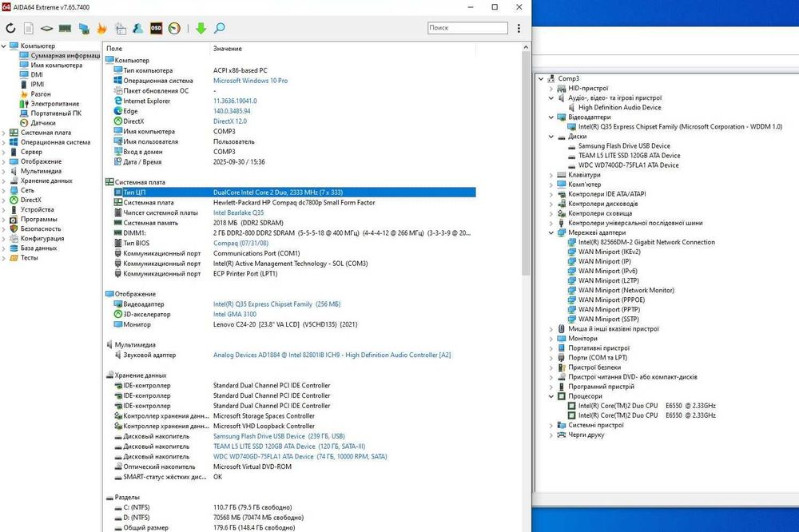Collapse Відеоадаптери in Device Manager
The width and height of the screenshot is (799, 532).
(x=551, y=117)
